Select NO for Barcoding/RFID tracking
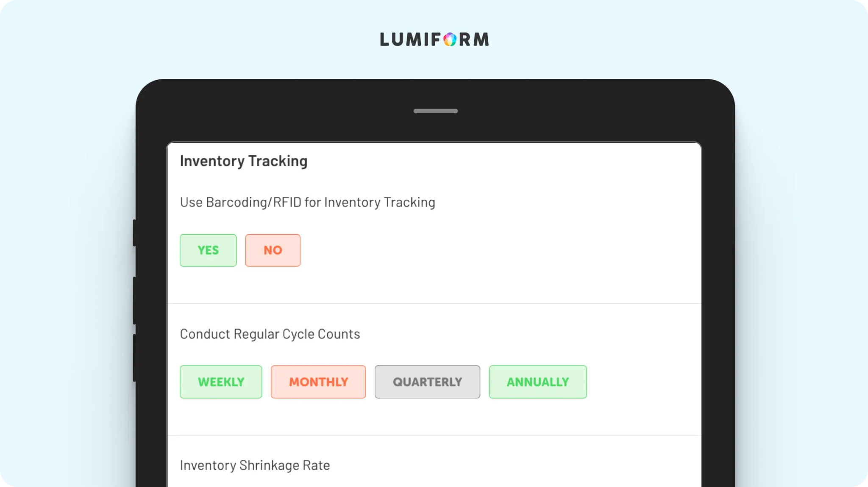Image resolution: width=868 pixels, height=487 pixels. coord(273,250)
